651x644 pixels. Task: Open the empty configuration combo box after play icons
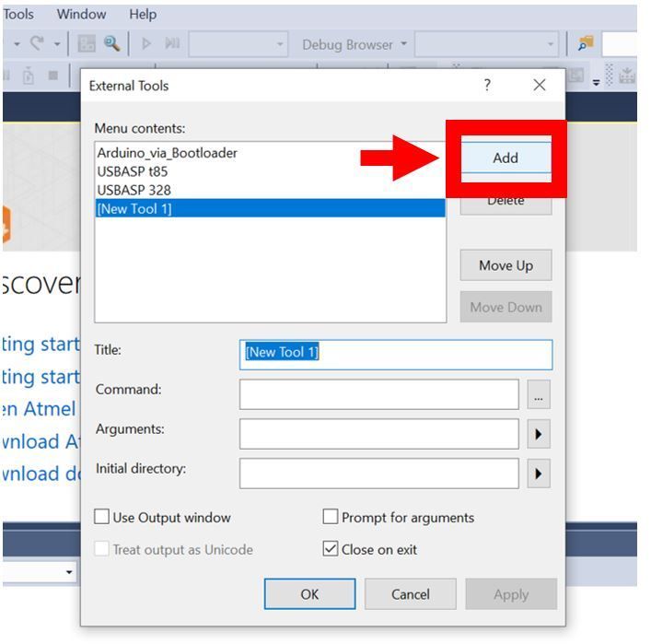click(238, 43)
